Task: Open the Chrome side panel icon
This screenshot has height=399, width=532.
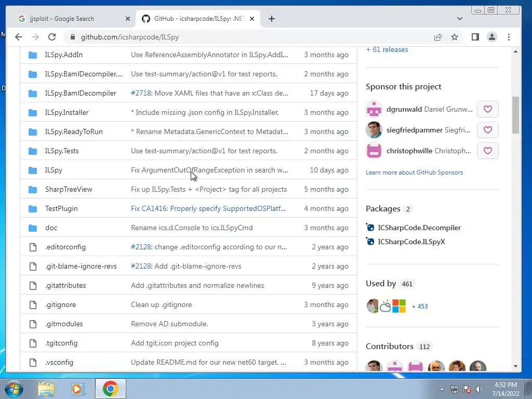Action: click(x=475, y=37)
